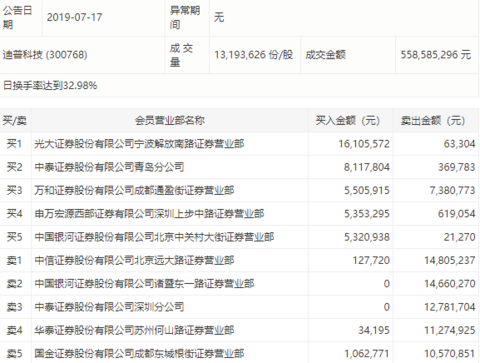
Task: Click the 买/卖 column header
Action: [15, 120]
